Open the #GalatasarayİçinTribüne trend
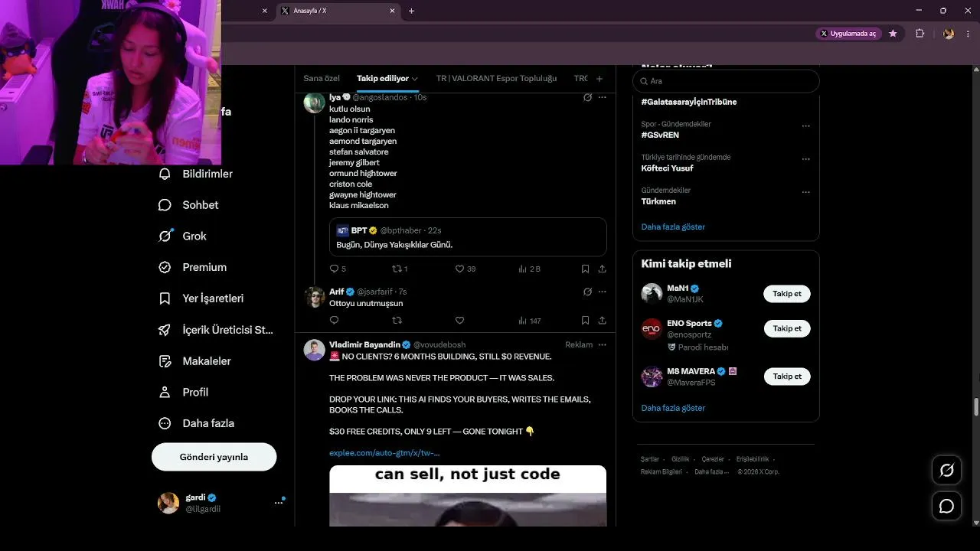Screen dimensions: 980x551 pyautogui.click(x=689, y=102)
